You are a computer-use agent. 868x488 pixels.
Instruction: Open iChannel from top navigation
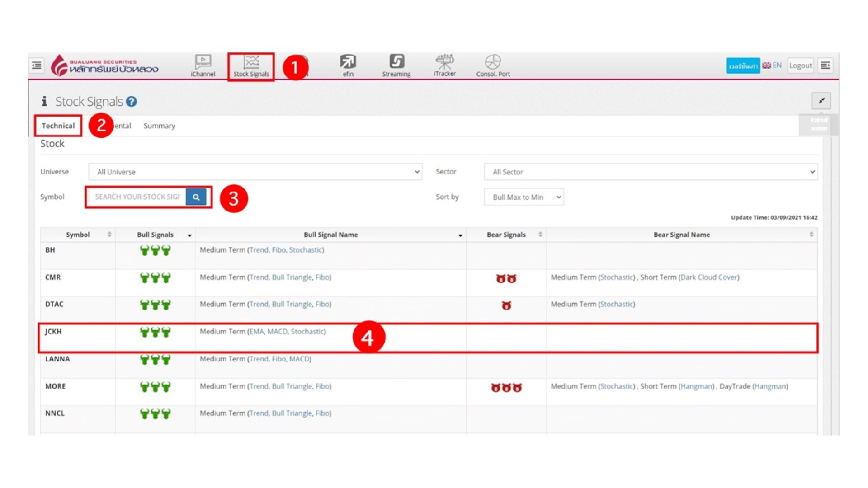click(203, 66)
